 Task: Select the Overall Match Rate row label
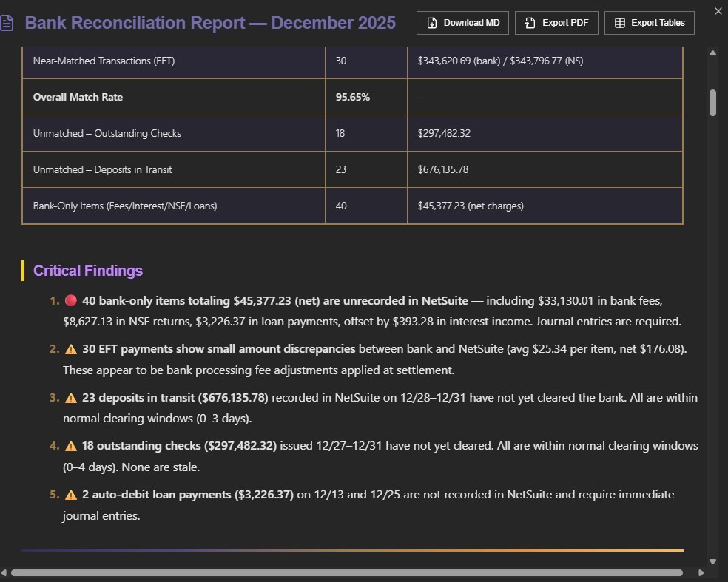(78, 97)
